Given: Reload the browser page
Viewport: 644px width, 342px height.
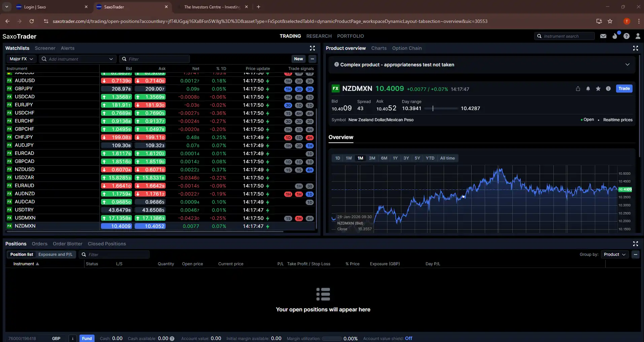Looking at the screenshot, I should pyautogui.click(x=32, y=21).
